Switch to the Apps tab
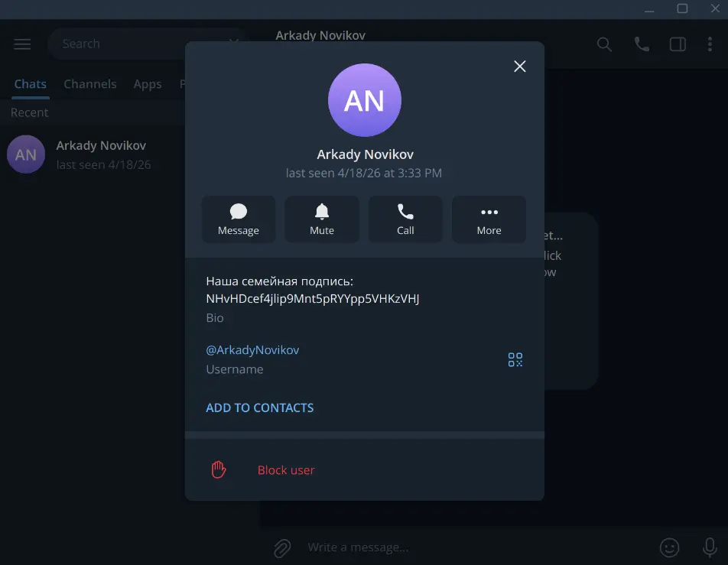This screenshot has height=565, width=728. point(148,83)
